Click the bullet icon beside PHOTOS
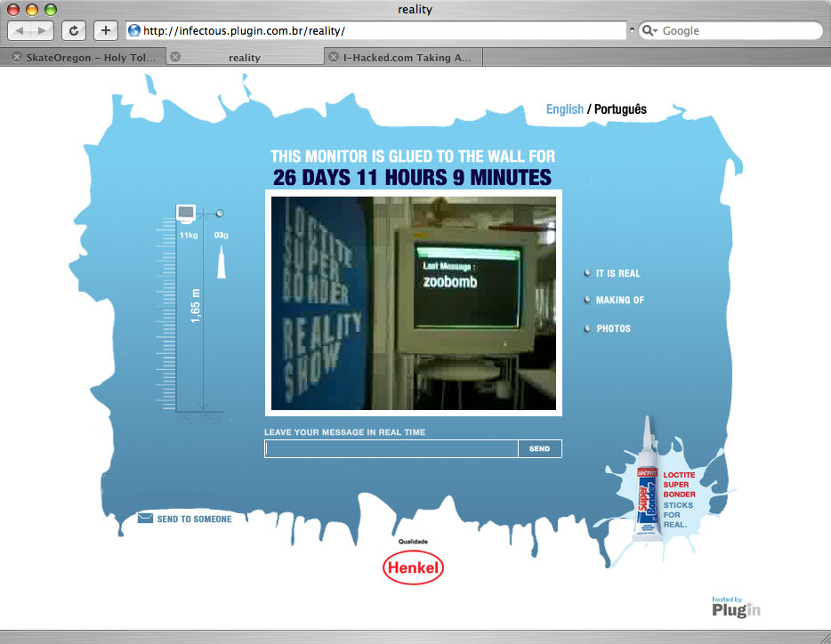Screen dimensions: 831x644 click(587, 328)
